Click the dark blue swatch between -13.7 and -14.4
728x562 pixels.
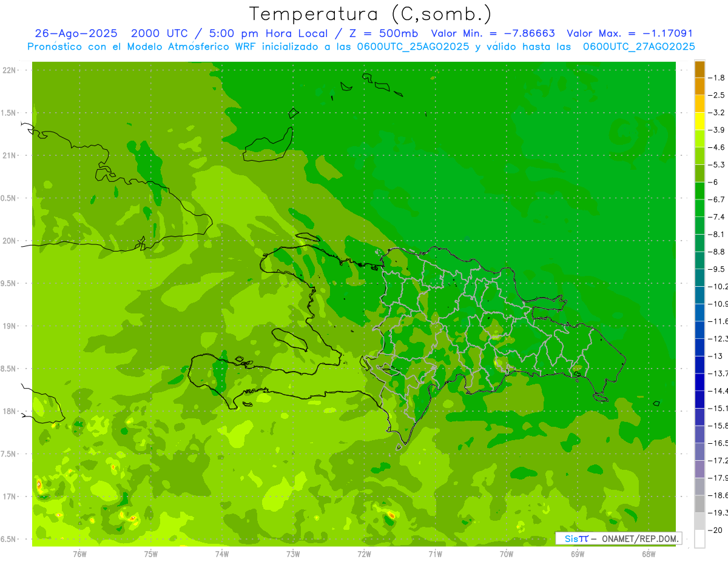pos(699,382)
